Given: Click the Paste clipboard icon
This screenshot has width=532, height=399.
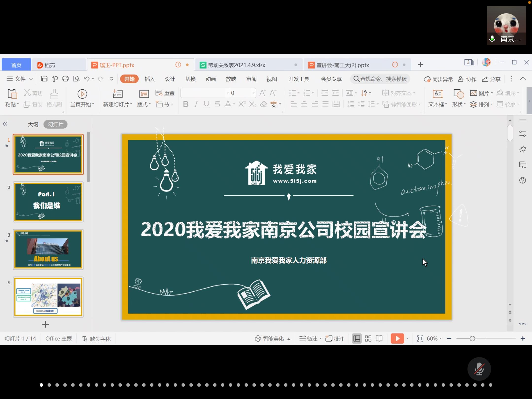Looking at the screenshot, I should 12,94.
